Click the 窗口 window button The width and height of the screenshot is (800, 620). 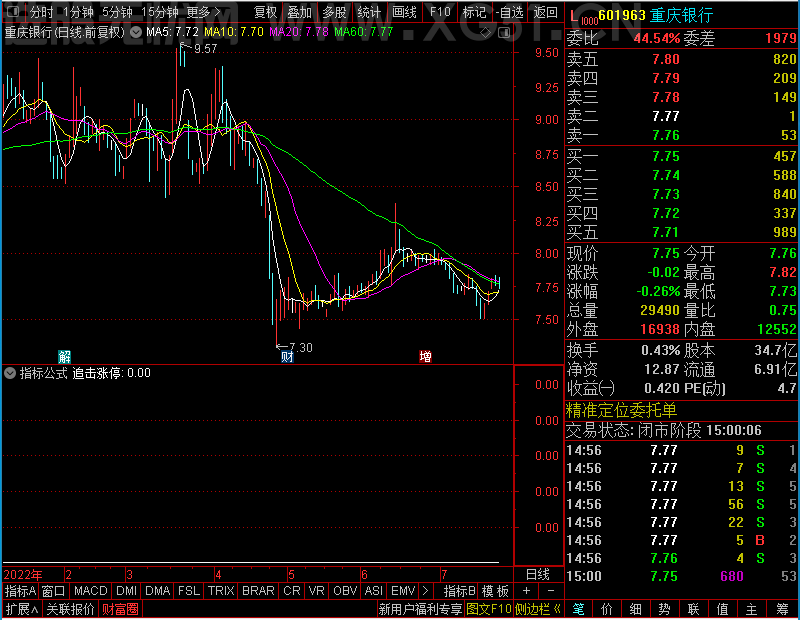point(54,591)
